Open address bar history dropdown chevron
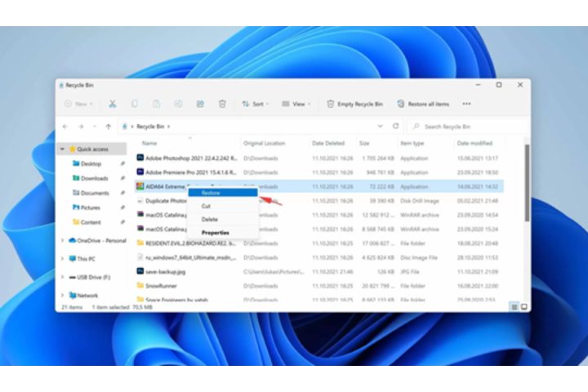The height and width of the screenshot is (392, 588). click(381, 127)
